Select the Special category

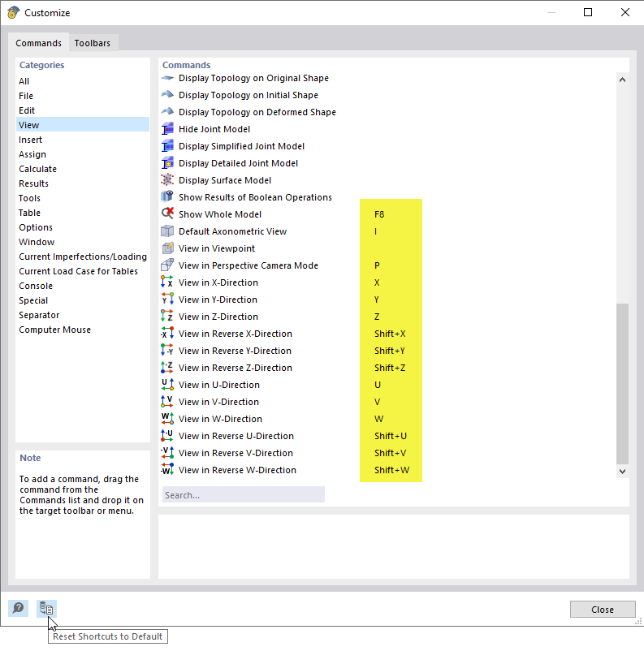tap(83, 300)
